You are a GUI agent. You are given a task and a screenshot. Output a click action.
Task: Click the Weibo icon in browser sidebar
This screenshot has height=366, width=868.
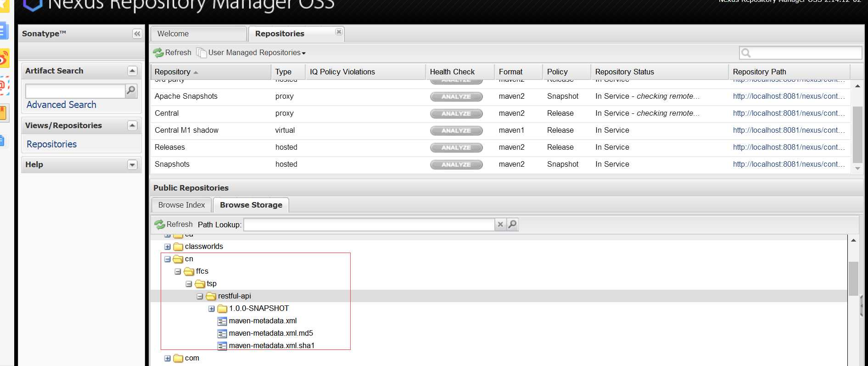4,59
